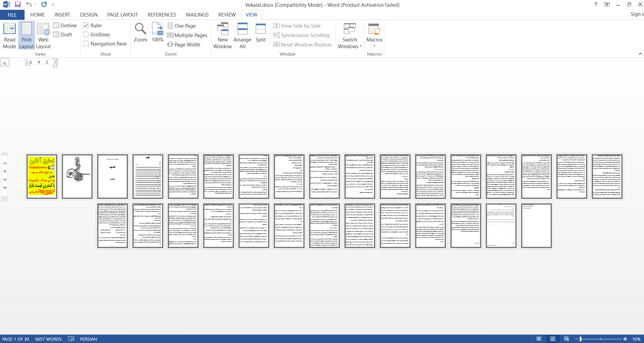Click Web Layout icon in status bar
The width and height of the screenshot is (644, 343).
(x=567, y=339)
